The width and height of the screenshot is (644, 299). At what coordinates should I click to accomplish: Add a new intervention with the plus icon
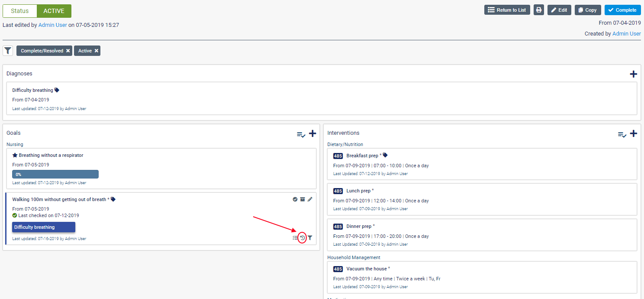pyautogui.click(x=633, y=134)
